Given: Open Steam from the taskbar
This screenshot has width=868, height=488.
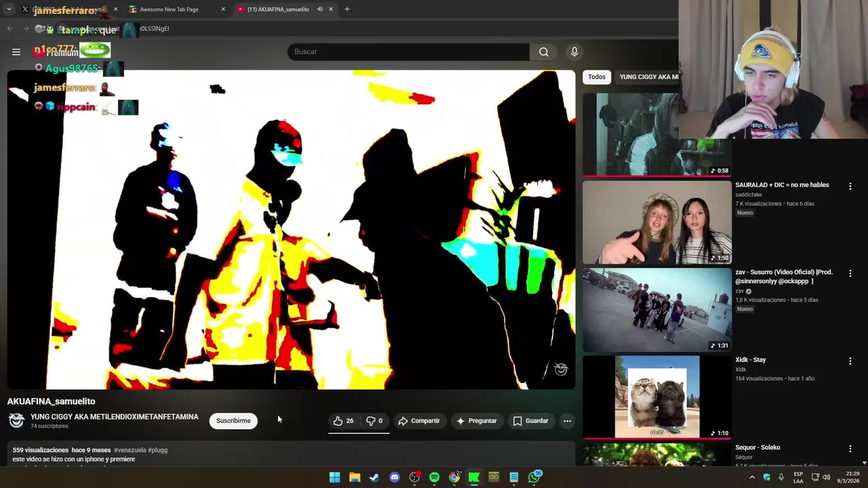Looking at the screenshot, I should [x=374, y=477].
